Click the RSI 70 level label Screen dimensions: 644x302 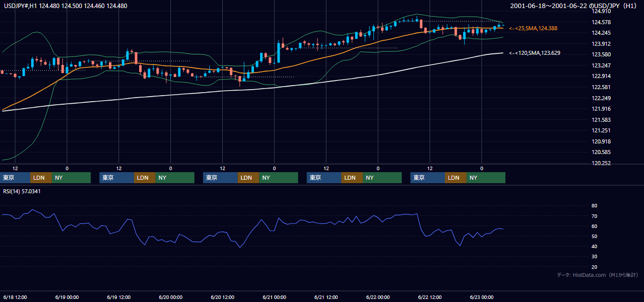[x=594, y=216]
